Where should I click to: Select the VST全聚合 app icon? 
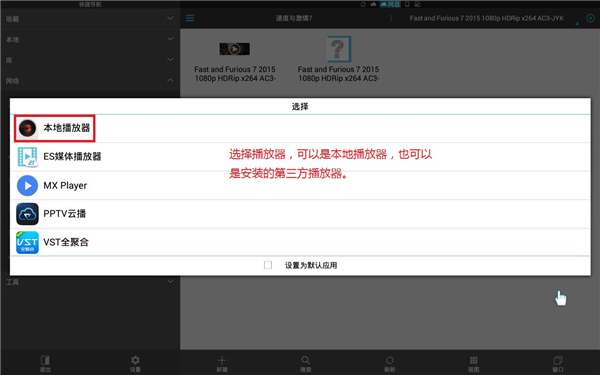point(27,242)
